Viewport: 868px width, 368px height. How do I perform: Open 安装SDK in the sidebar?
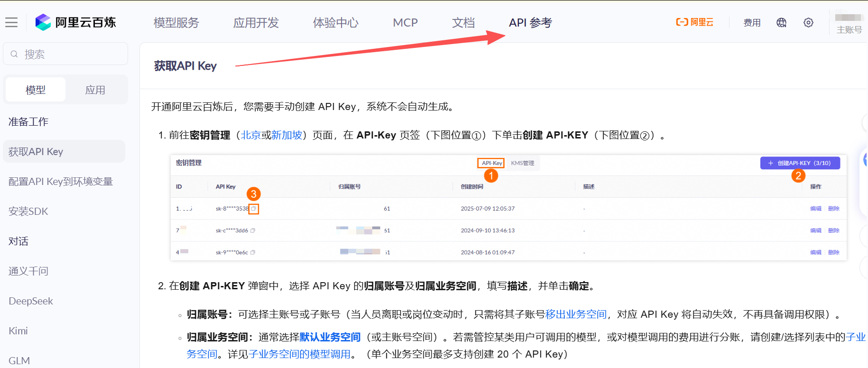(28, 212)
